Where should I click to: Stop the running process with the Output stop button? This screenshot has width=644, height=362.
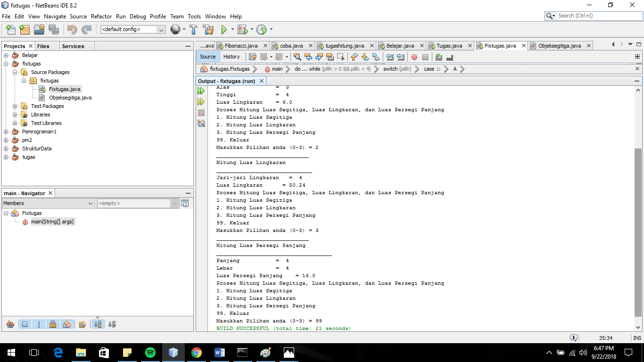click(201, 112)
